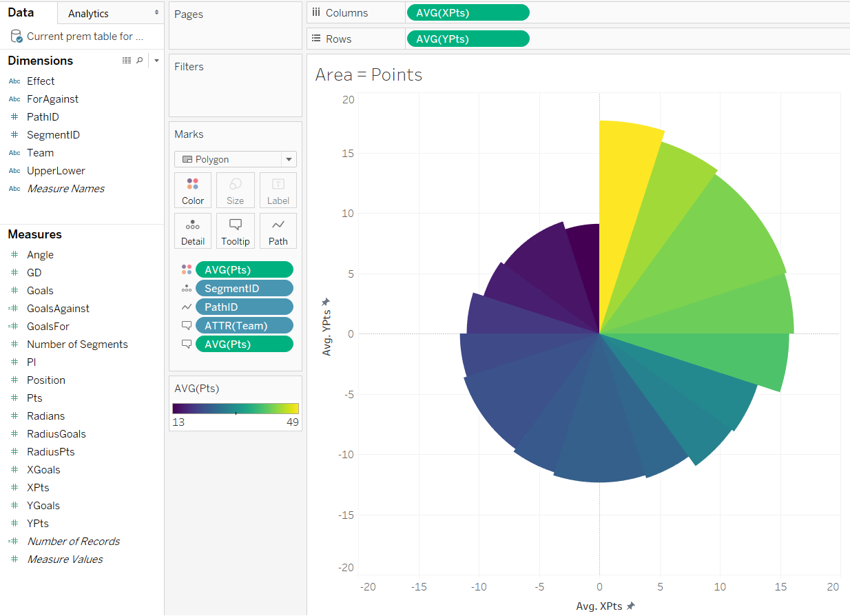Screen dimensions: 850x616
Task: Select Measure Values field
Action: pyautogui.click(x=65, y=559)
